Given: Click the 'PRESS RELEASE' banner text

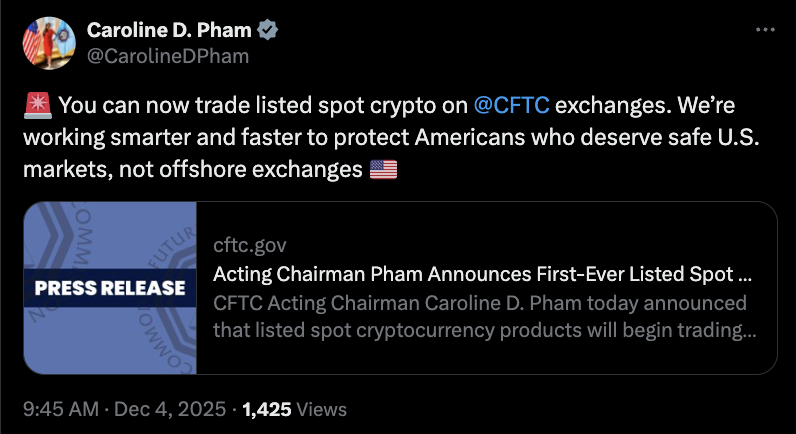Looking at the screenshot, I should point(110,288).
